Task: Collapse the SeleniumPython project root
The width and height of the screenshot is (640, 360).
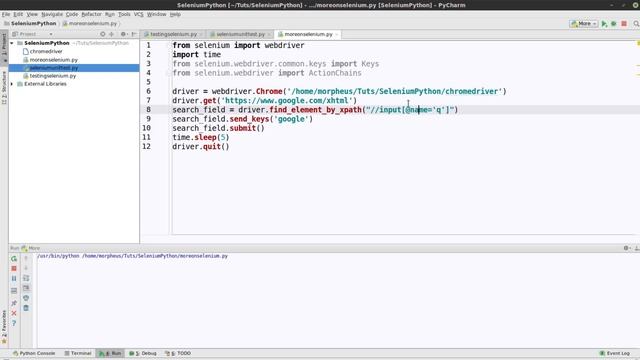Action: coord(12,43)
